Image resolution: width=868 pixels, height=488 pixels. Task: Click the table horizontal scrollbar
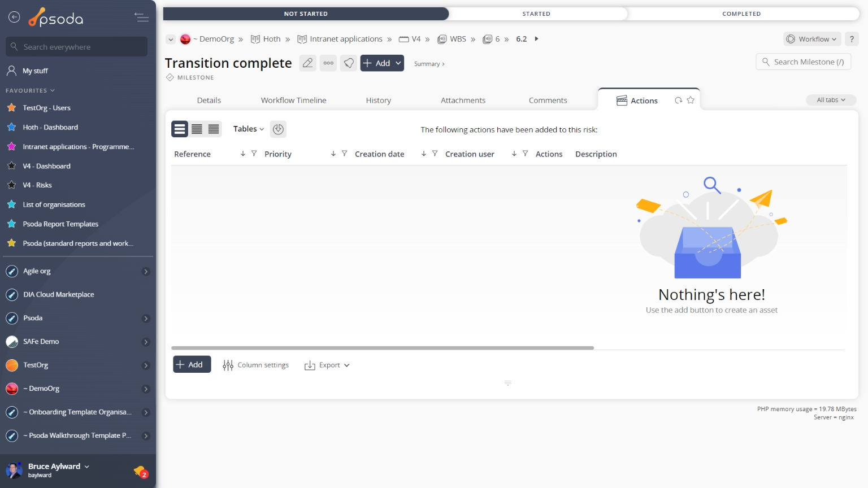383,348
